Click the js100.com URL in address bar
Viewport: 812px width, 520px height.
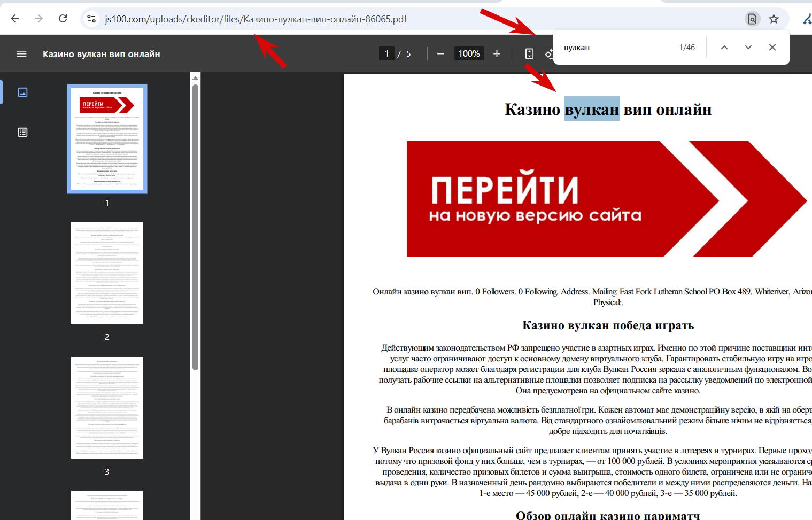256,19
